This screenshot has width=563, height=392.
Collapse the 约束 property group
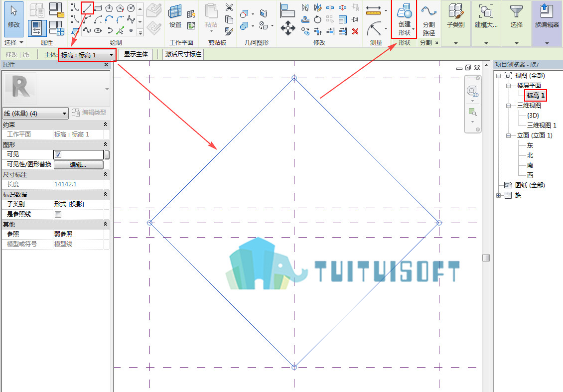pos(106,124)
